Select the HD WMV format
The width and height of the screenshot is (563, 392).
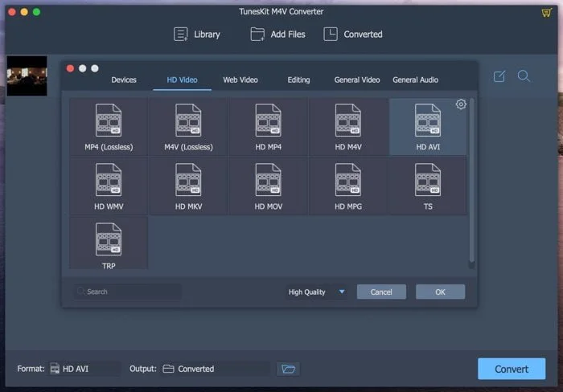[109, 186]
